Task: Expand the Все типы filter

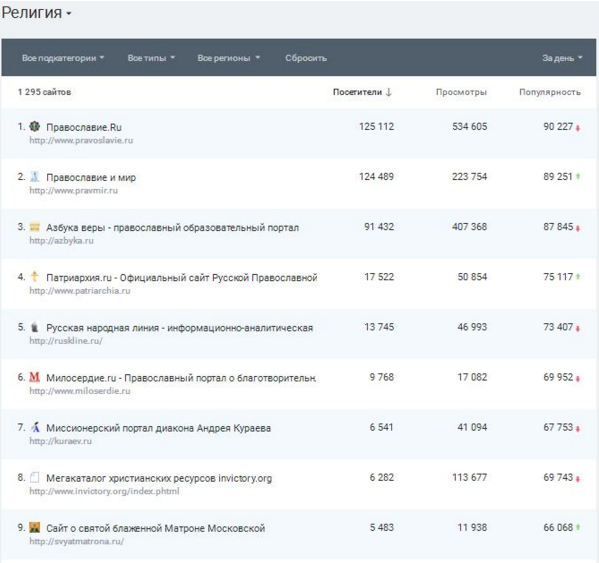Action: (151, 58)
